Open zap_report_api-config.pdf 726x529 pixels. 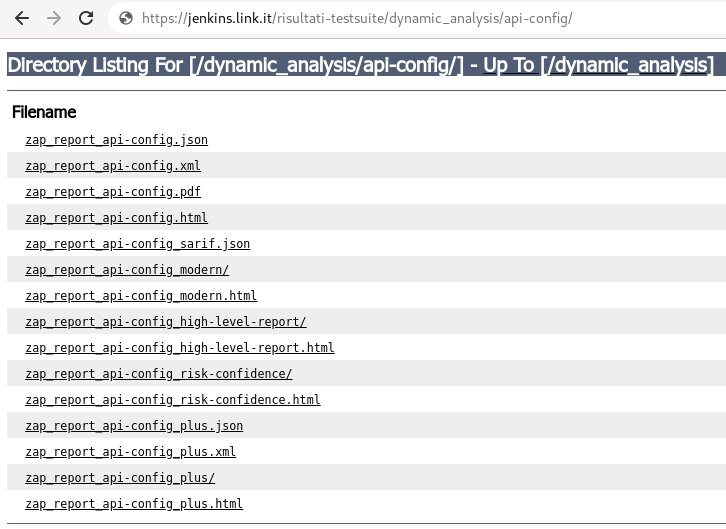coord(113,192)
